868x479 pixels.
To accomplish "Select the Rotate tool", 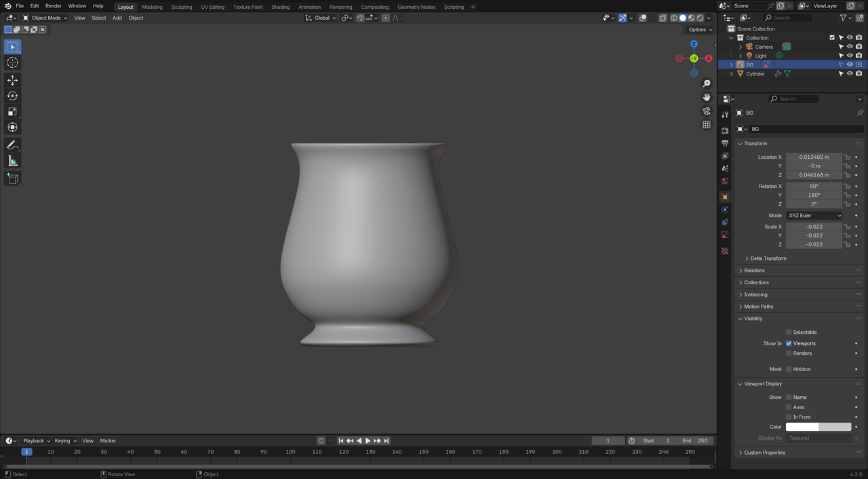I will pyautogui.click(x=12, y=96).
